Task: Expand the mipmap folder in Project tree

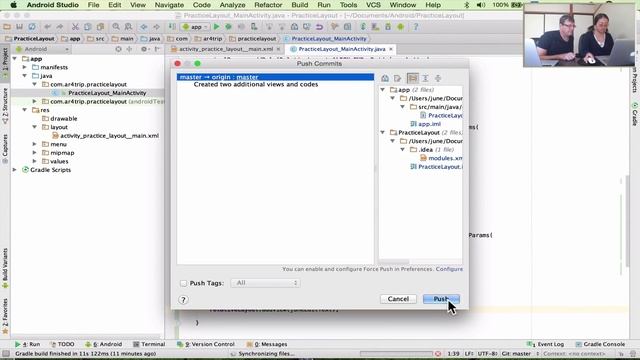Action: coord(35,153)
